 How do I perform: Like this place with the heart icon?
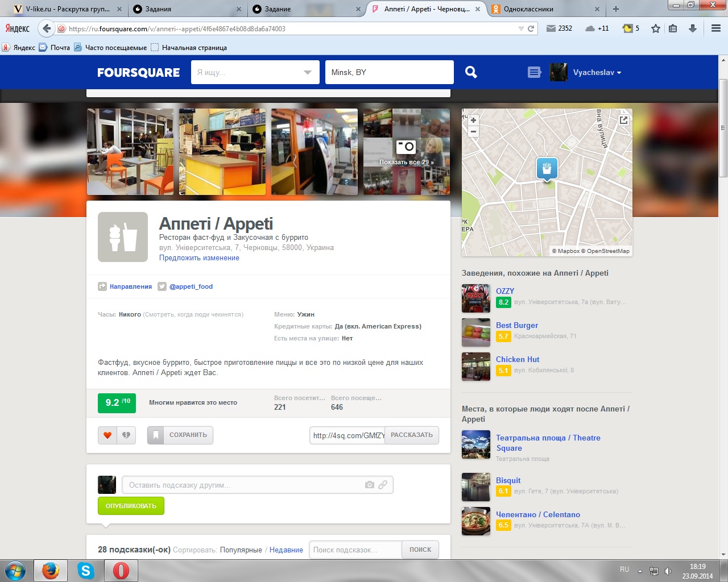107,435
